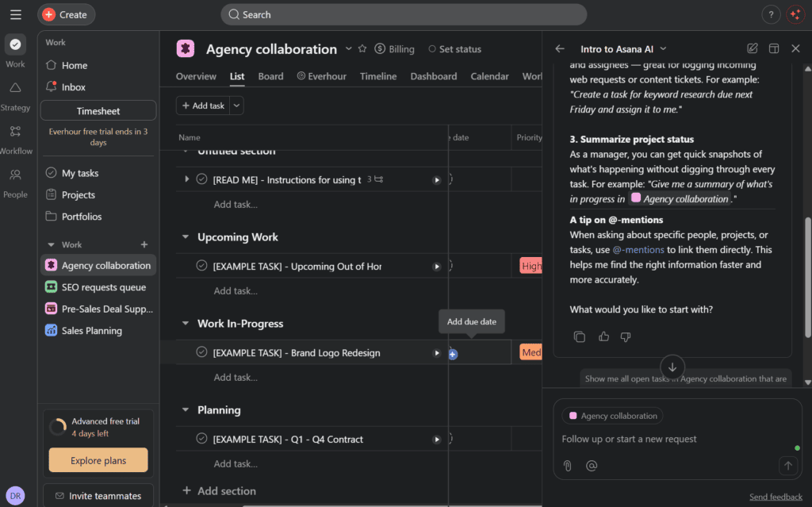Mark Upcoming Out of Hor task complete

[201, 266]
